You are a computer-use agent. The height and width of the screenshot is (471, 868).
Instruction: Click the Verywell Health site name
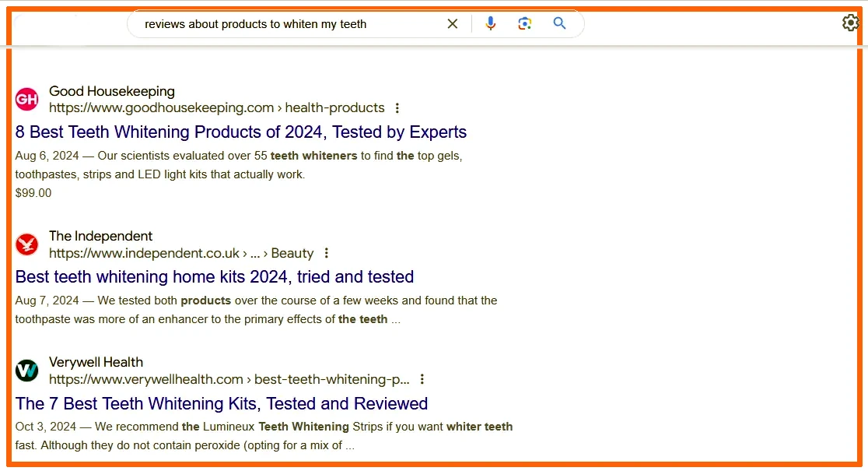(x=96, y=362)
